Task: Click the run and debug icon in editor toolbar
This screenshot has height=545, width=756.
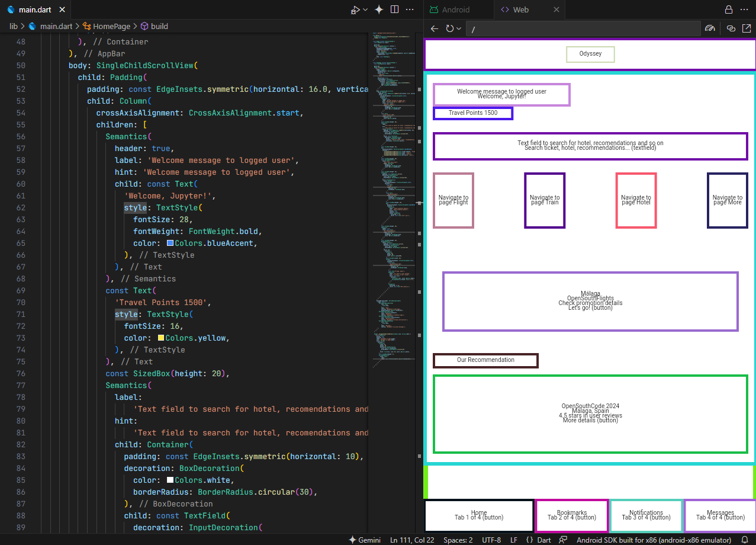Action: 355,9
